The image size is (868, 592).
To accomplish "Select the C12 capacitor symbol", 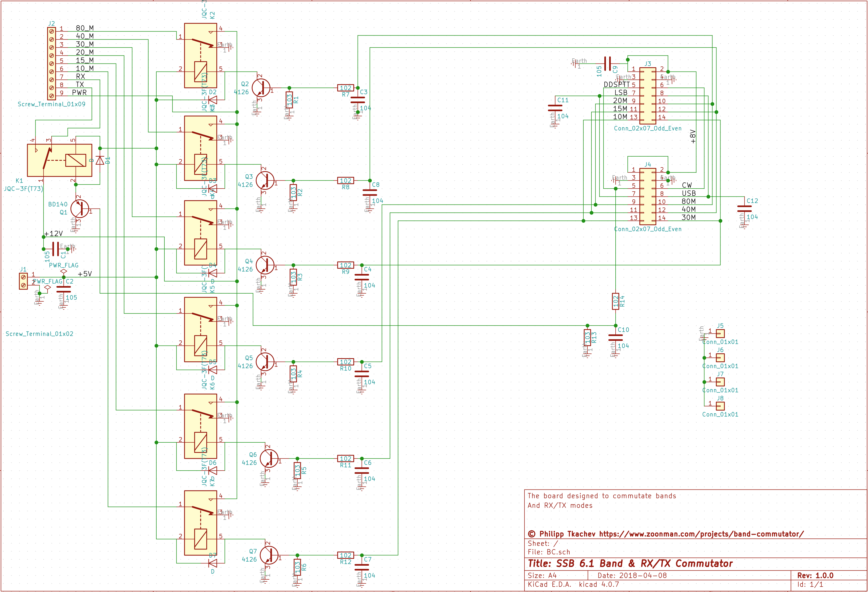I will pos(744,209).
